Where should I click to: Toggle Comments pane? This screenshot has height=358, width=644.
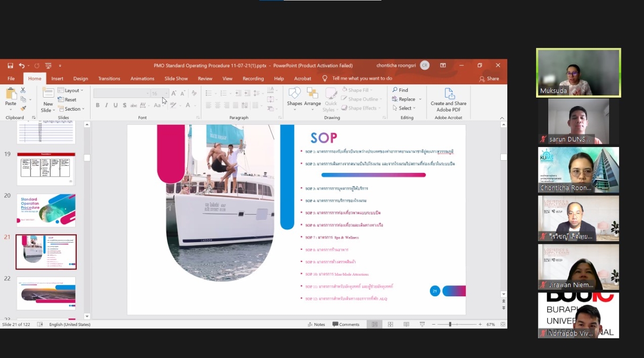[x=346, y=324]
